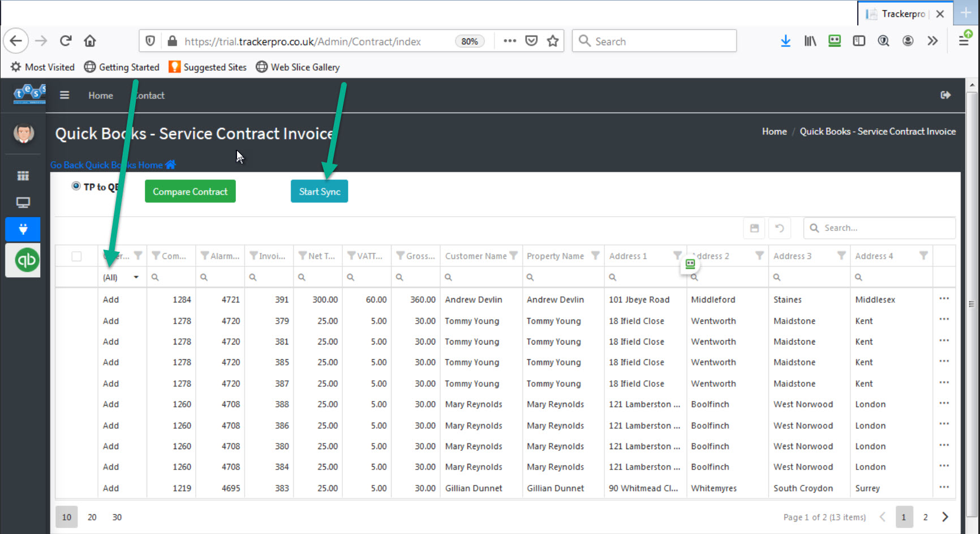Filter the Address 3 column
980x534 pixels.
[841, 256]
